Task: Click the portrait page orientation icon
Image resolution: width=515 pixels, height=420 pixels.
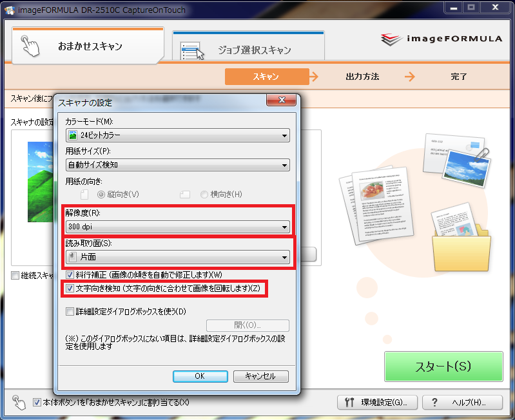Action: point(84,195)
